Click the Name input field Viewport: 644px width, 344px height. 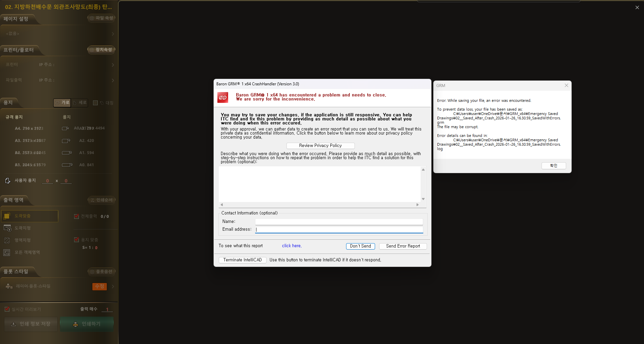tap(339, 222)
